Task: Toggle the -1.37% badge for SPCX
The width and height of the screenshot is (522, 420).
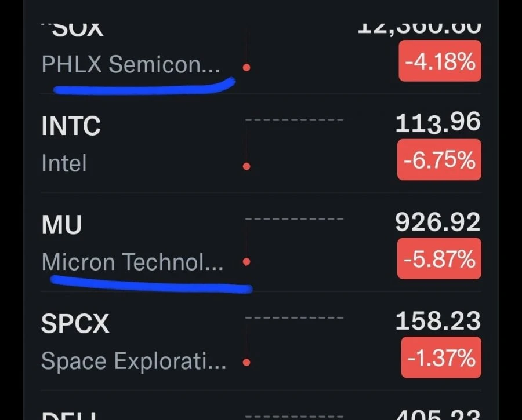Action: pyautogui.click(x=441, y=357)
